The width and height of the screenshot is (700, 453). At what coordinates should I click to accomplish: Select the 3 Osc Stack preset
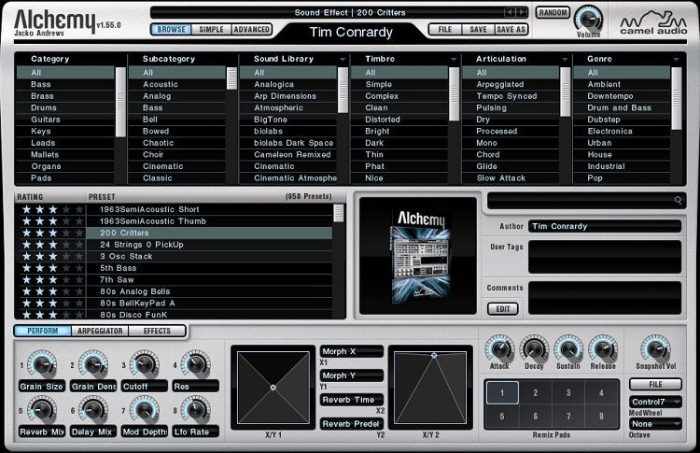125,256
